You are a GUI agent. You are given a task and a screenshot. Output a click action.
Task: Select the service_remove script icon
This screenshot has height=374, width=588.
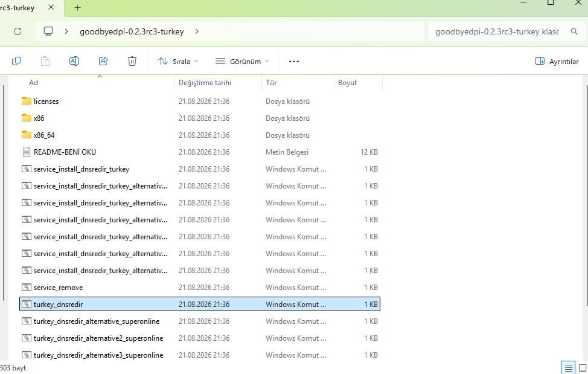tap(26, 288)
